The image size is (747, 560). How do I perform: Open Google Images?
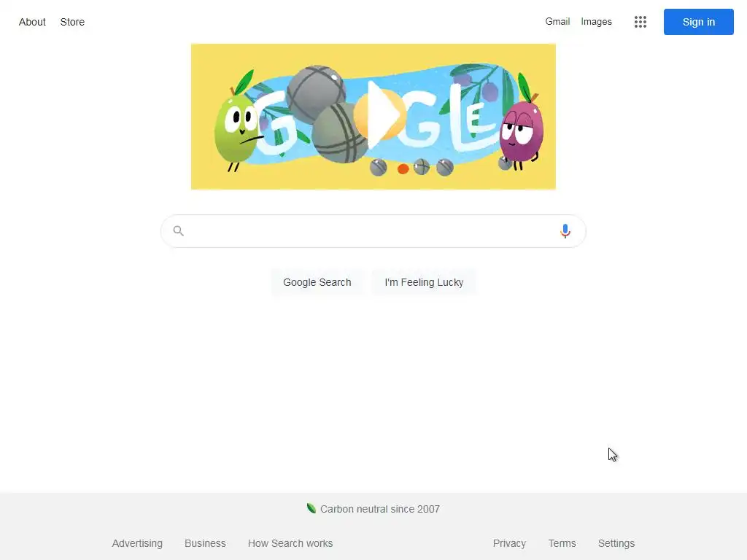click(x=596, y=21)
